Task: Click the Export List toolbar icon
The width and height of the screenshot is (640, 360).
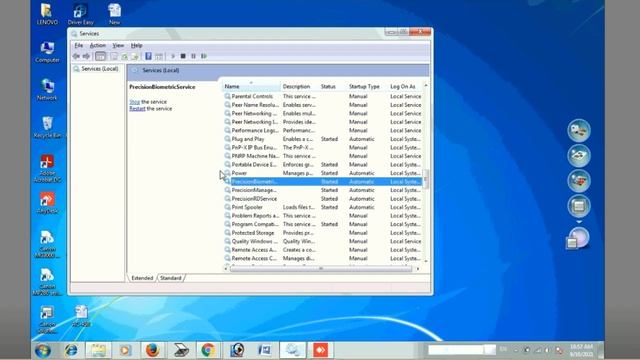Action: pos(135,56)
